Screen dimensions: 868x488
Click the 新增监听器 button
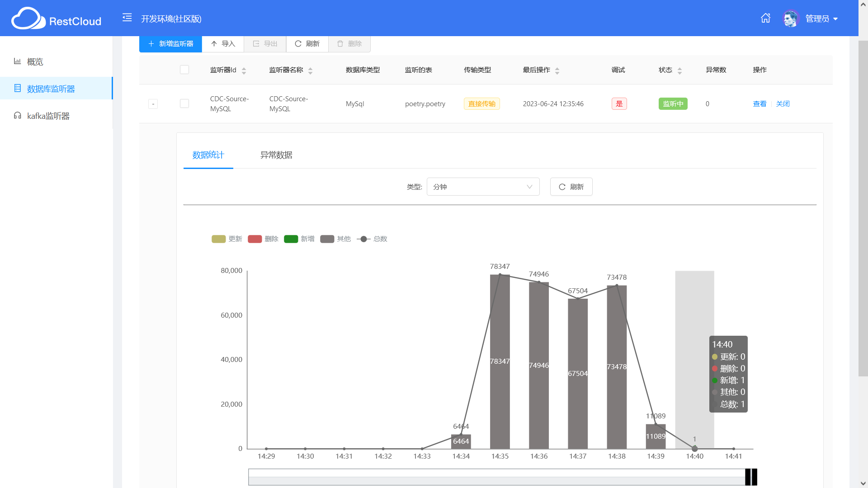click(170, 44)
